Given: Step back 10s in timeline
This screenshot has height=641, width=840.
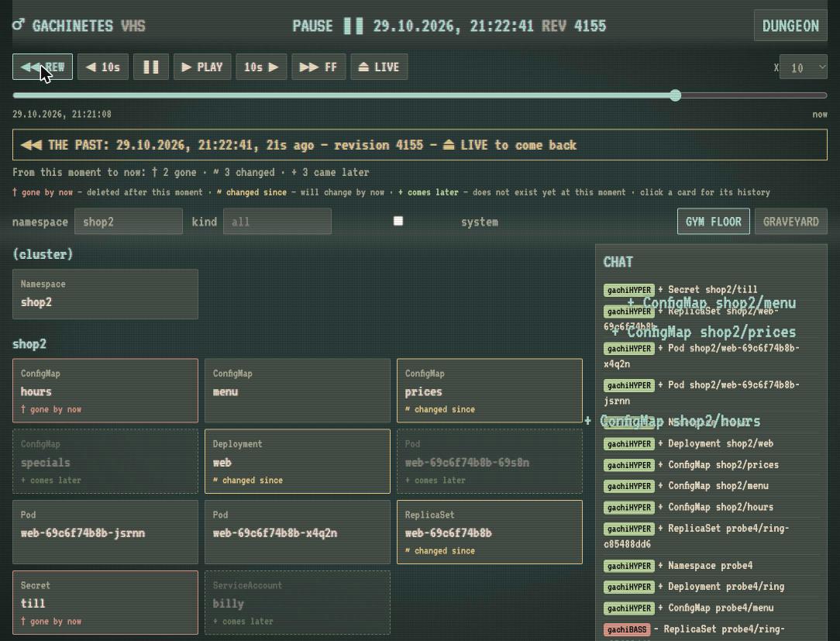Looking at the screenshot, I should click(x=103, y=67).
